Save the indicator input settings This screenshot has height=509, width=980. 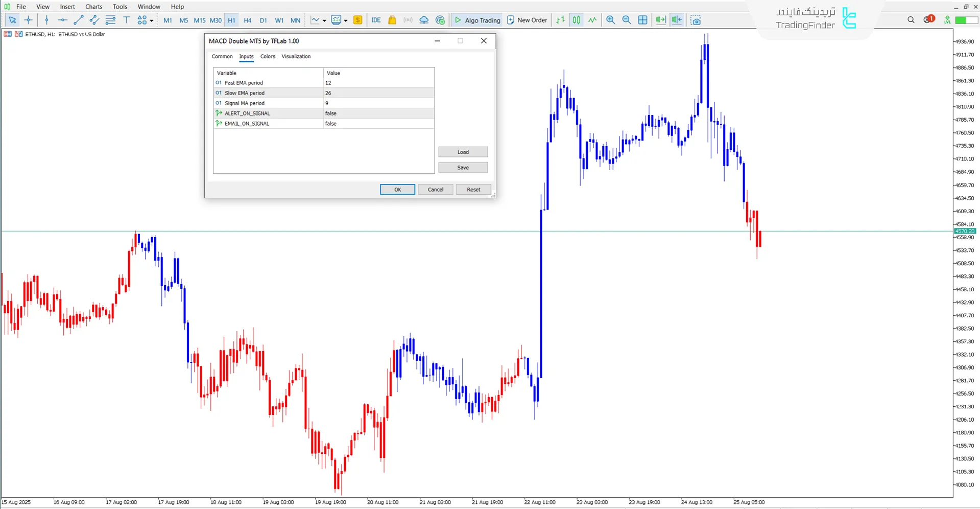click(x=463, y=167)
